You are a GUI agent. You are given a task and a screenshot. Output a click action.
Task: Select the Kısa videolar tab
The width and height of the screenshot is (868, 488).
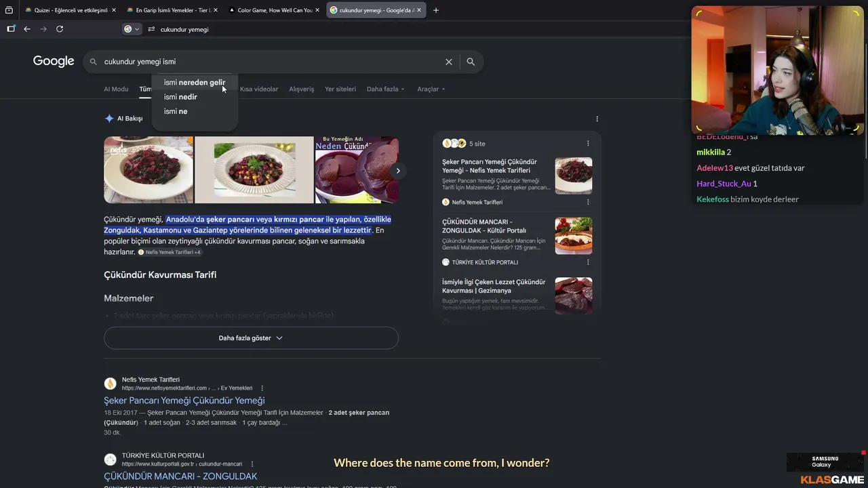click(x=259, y=89)
